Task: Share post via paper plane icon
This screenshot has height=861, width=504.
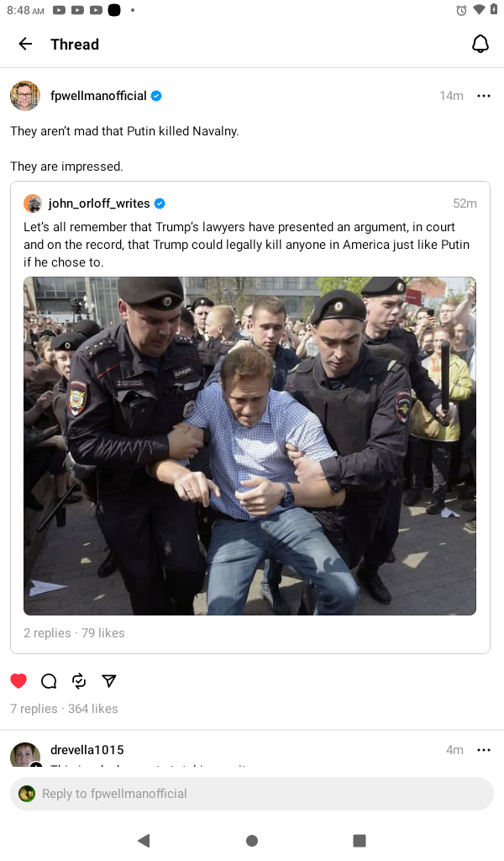Action: click(109, 681)
